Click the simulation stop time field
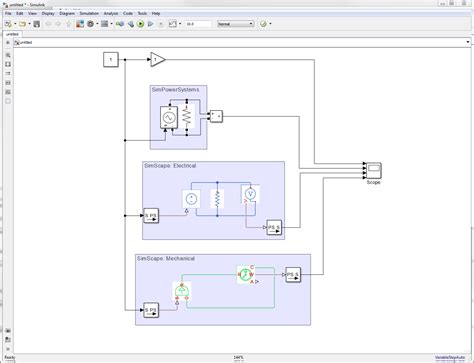 [x=198, y=24]
